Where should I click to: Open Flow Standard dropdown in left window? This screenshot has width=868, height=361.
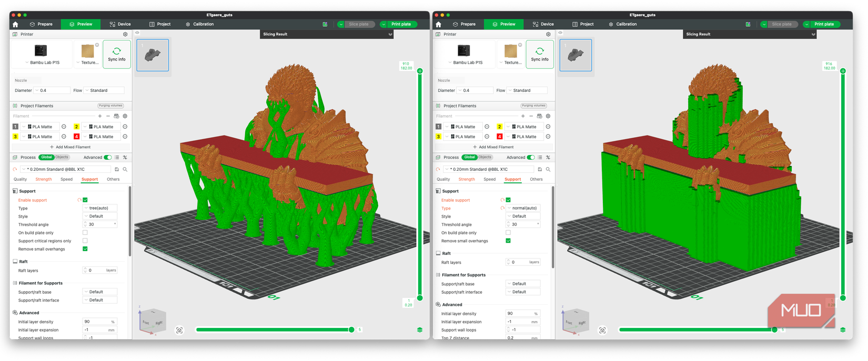click(104, 90)
